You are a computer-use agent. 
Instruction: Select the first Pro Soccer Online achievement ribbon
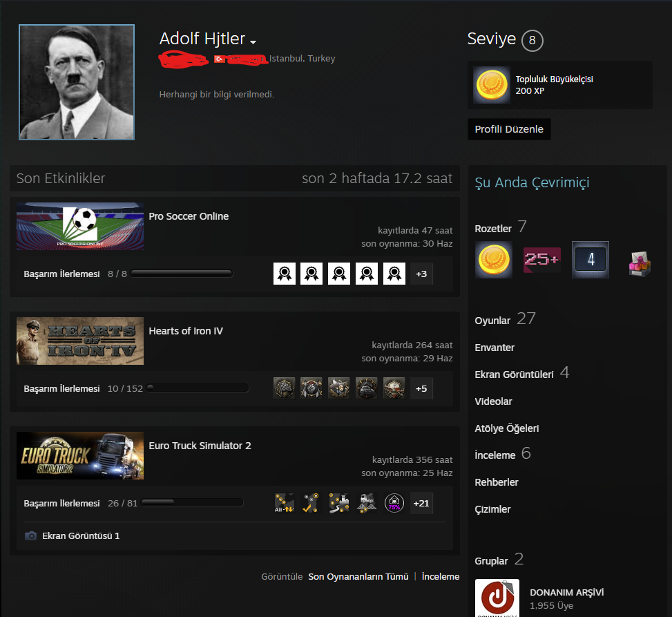pos(285,274)
